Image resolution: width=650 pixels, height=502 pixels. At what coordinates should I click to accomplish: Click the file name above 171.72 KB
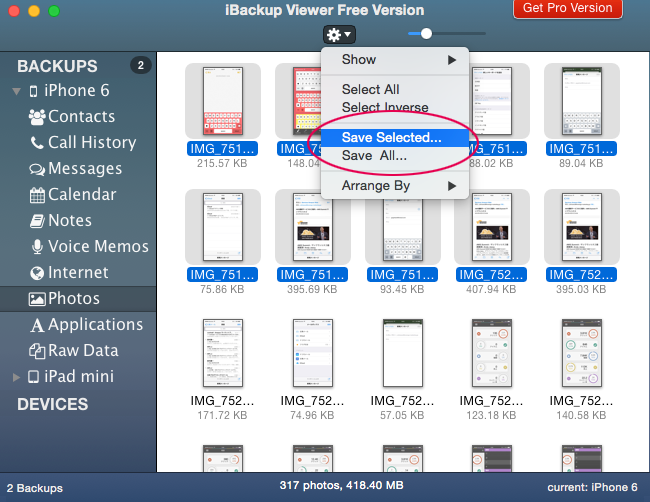pyautogui.click(x=222, y=401)
